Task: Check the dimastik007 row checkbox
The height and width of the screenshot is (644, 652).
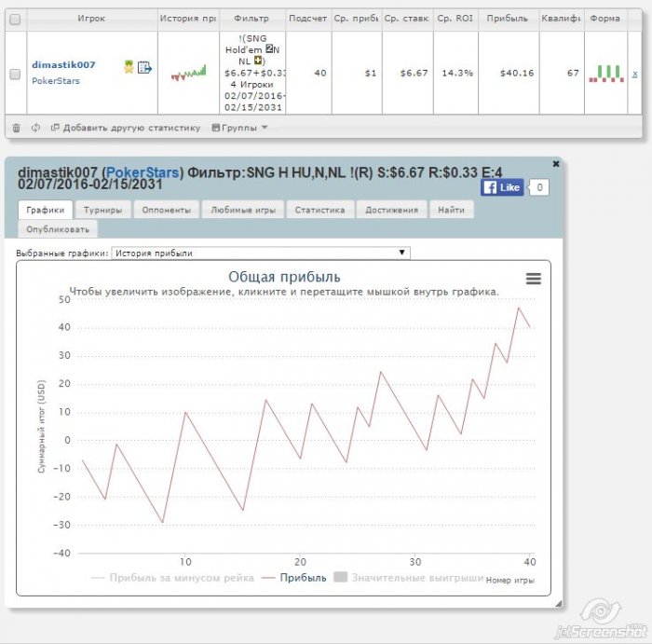Action: pos(15,74)
